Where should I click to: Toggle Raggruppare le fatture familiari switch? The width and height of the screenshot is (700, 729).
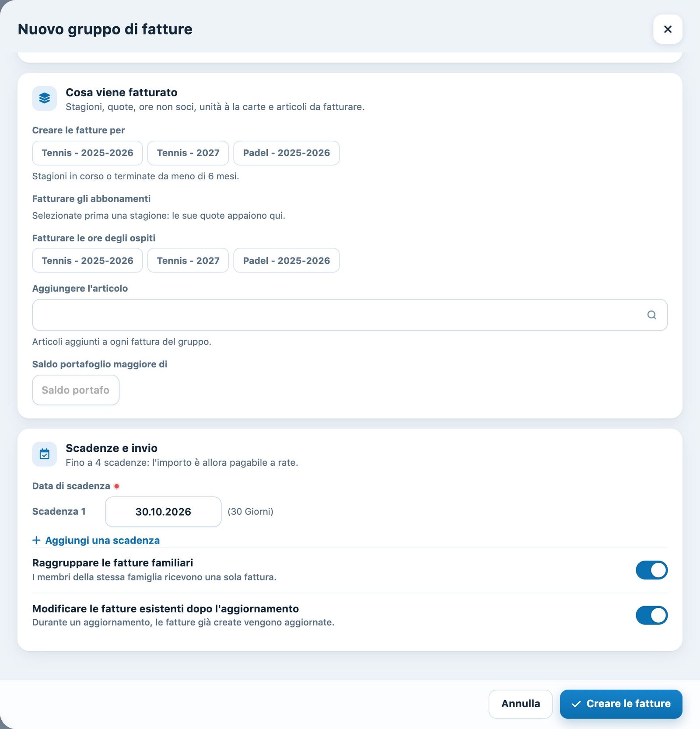[x=651, y=570]
